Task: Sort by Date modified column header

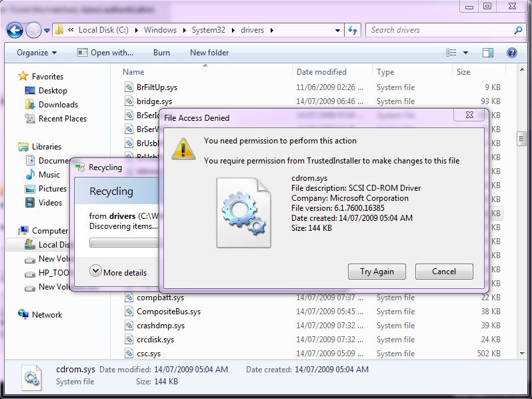Action: (321, 72)
